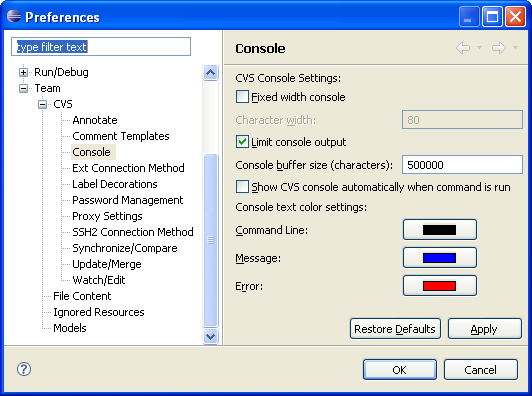Open Update/Merge preference page
Image resolution: width=532 pixels, height=396 pixels.
pyautogui.click(x=107, y=264)
